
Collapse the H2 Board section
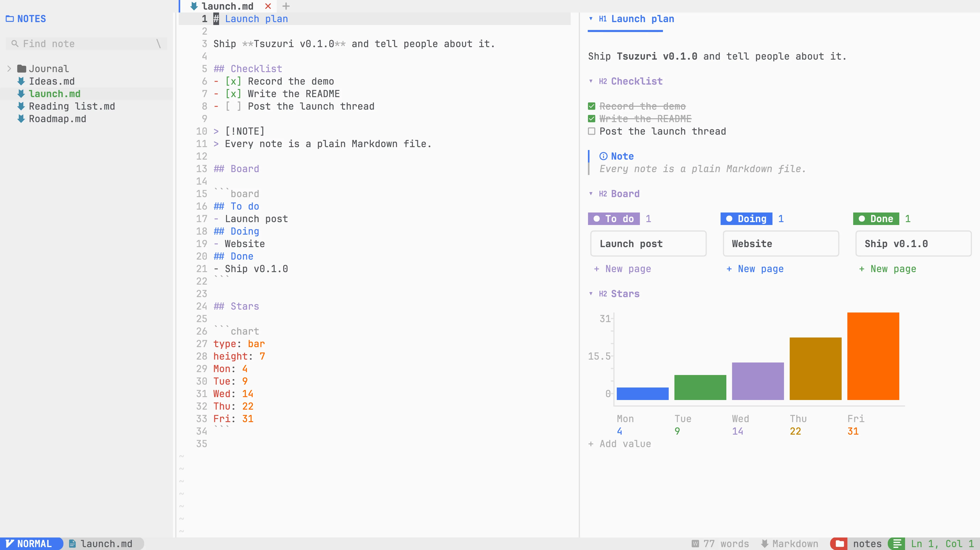point(591,194)
